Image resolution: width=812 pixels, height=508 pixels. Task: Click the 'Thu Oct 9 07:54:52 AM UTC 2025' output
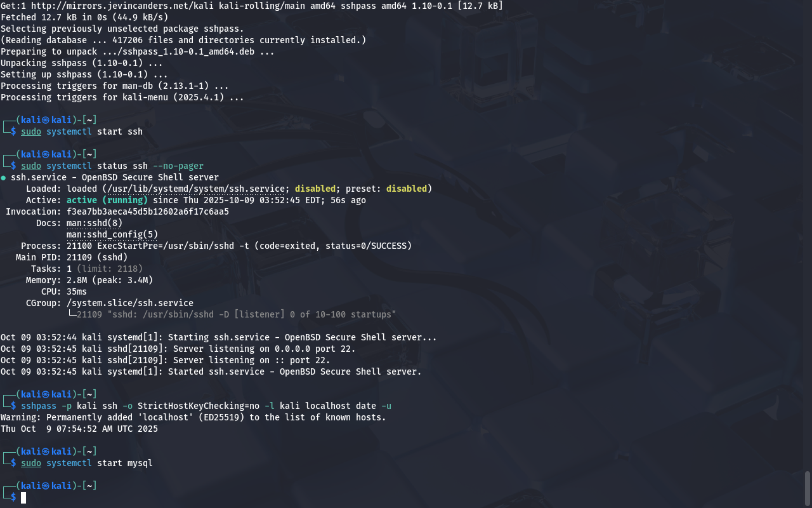click(x=79, y=429)
